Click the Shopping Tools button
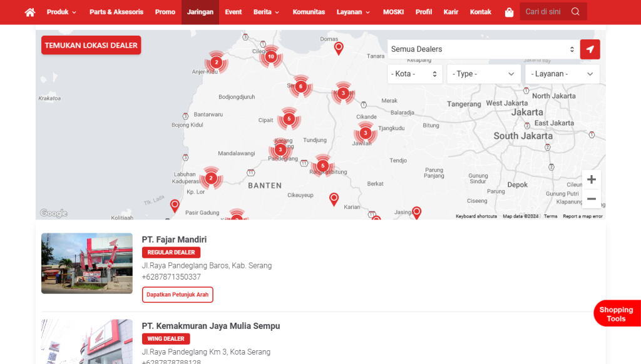The width and height of the screenshot is (641, 364). (x=617, y=314)
